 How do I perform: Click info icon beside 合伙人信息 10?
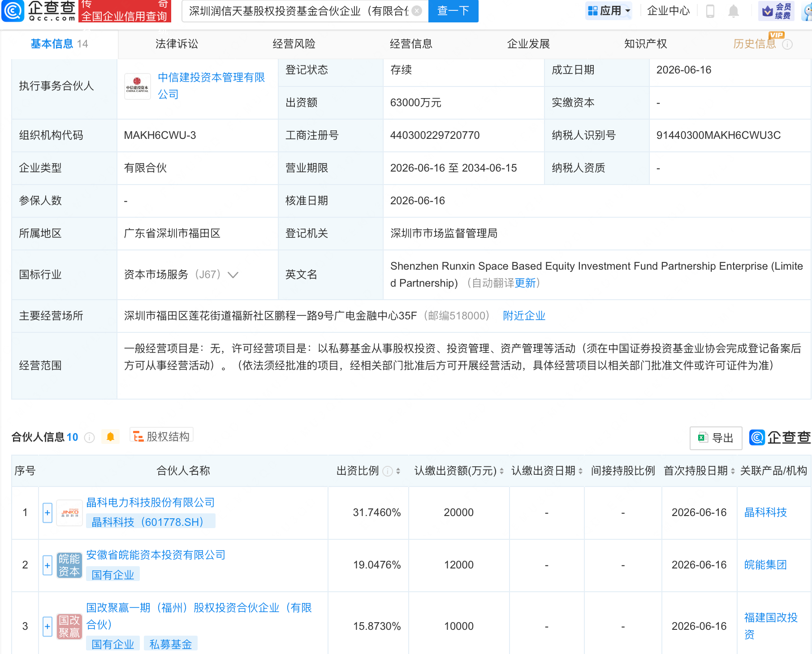(x=90, y=438)
